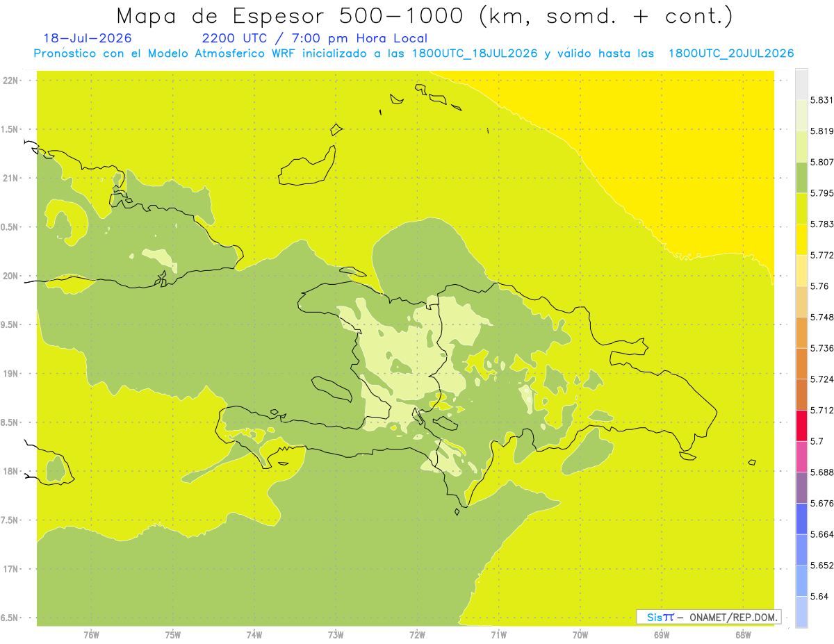Click the "68W" longitude axis label
The height and width of the screenshot is (644, 834).
click(x=743, y=635)
